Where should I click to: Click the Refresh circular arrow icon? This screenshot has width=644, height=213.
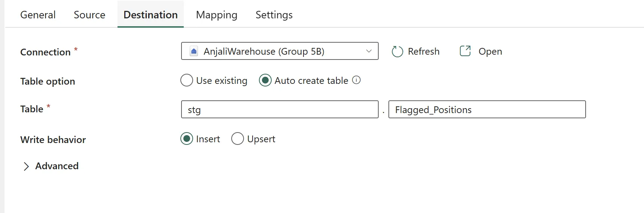pos(397,51)
